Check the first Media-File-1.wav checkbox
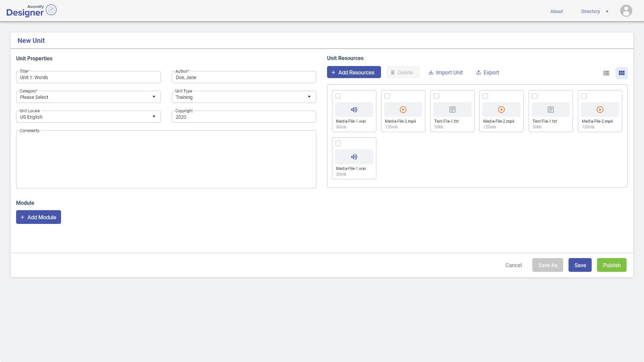Screen dimensions: 644x362 click(338, 96)
